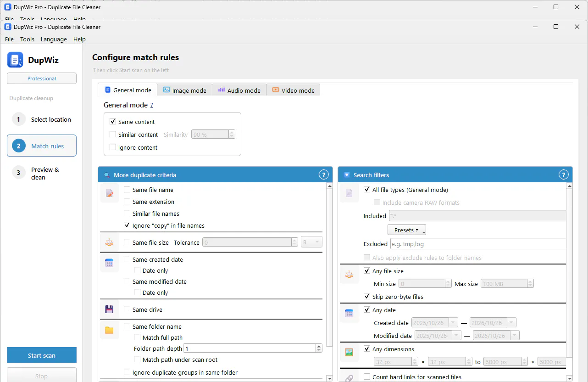
Task: Open the General mode help question mark link
Action: pyautogui.click(x=152, y=105)
